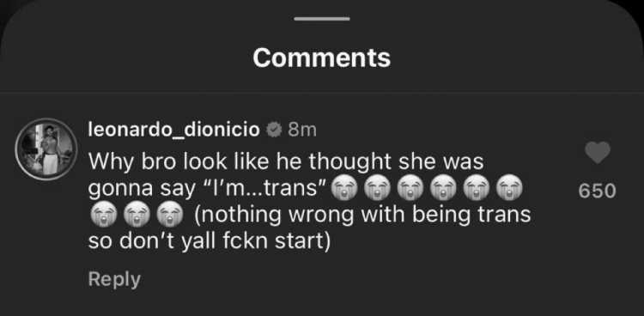
Task: Tap the second crying emoji after "I'm...trans"
Action: (x=378, y=189)
